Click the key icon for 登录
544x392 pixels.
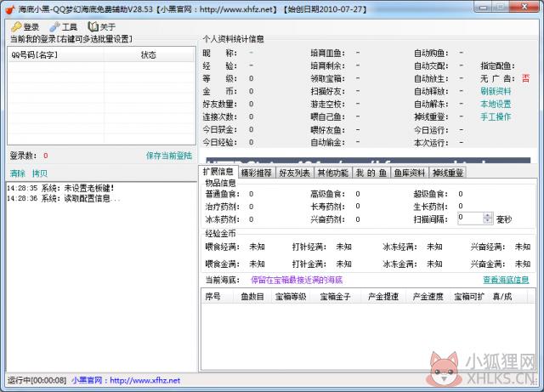pyautogui.click(x=16, y=26)
